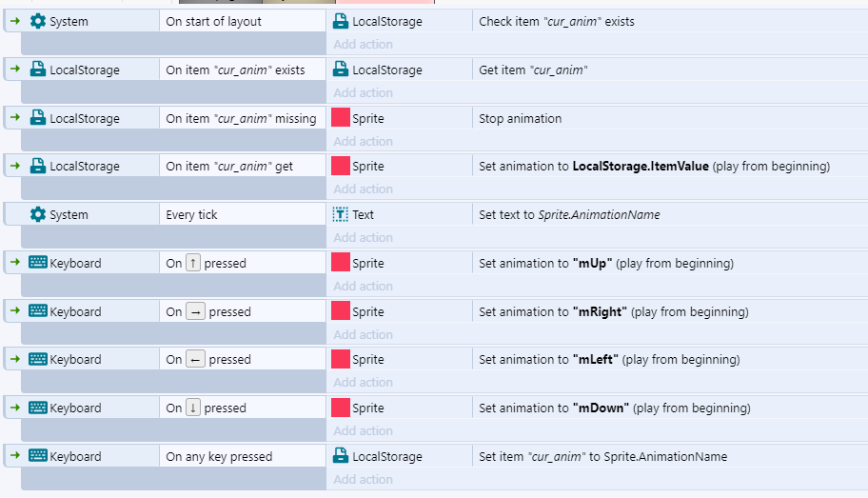Viewport: 868px width, 498px height.
Task: Click Keyboard icon of 'On any key pressed'
Action: pos(38,455)
